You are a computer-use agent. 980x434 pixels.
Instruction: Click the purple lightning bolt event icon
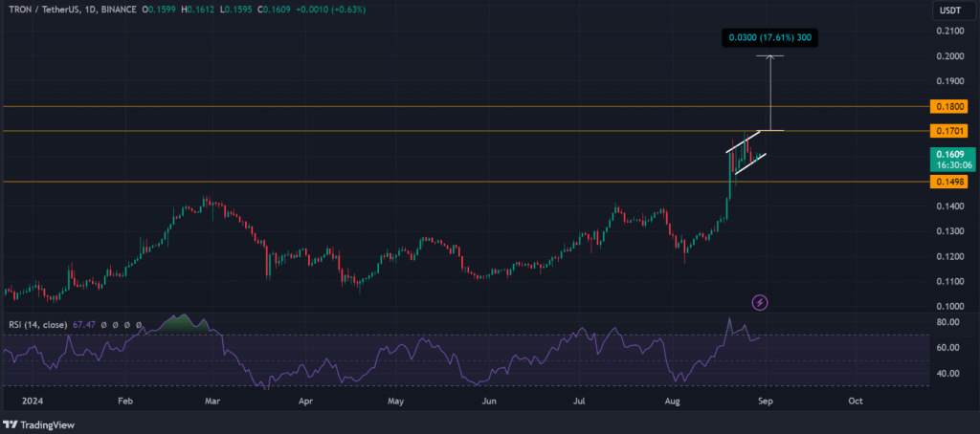(x=760, y=303)
